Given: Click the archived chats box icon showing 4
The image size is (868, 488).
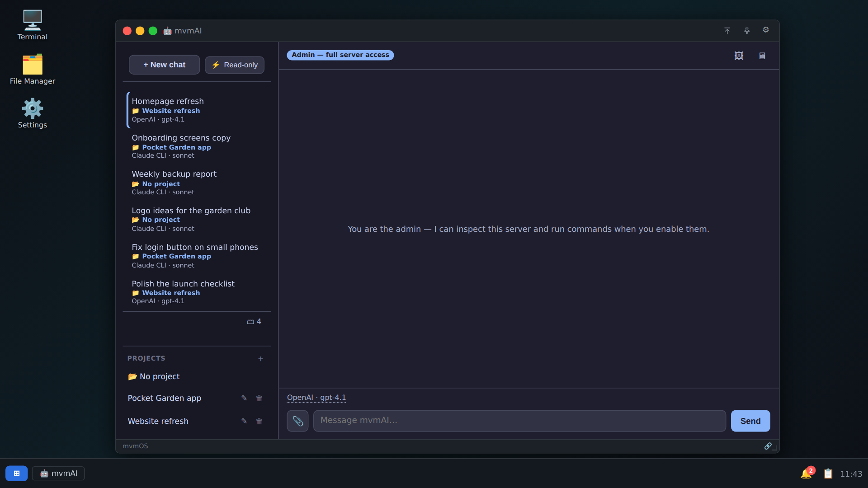Looking at the screenshot, I should 254,321.
